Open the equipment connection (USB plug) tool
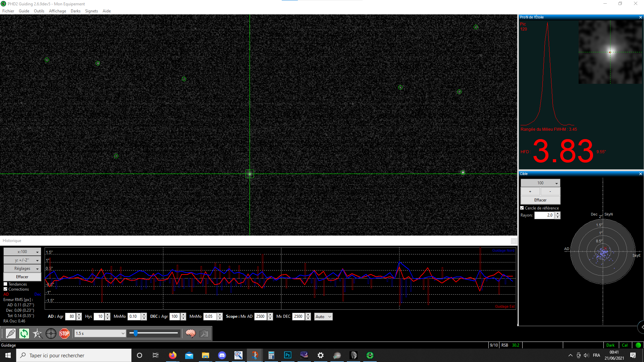The height and width of the screenshot is (362, 644). [11, 334]
